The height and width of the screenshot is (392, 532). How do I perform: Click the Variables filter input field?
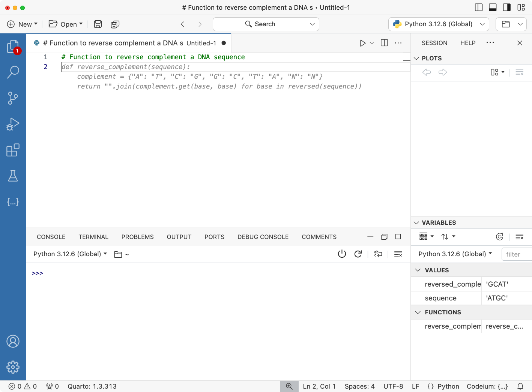[x=518, y=254]
